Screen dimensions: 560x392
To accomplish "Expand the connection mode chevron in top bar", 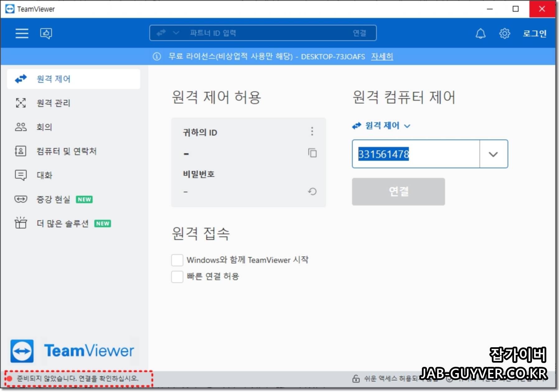I will tap(176, 33).
